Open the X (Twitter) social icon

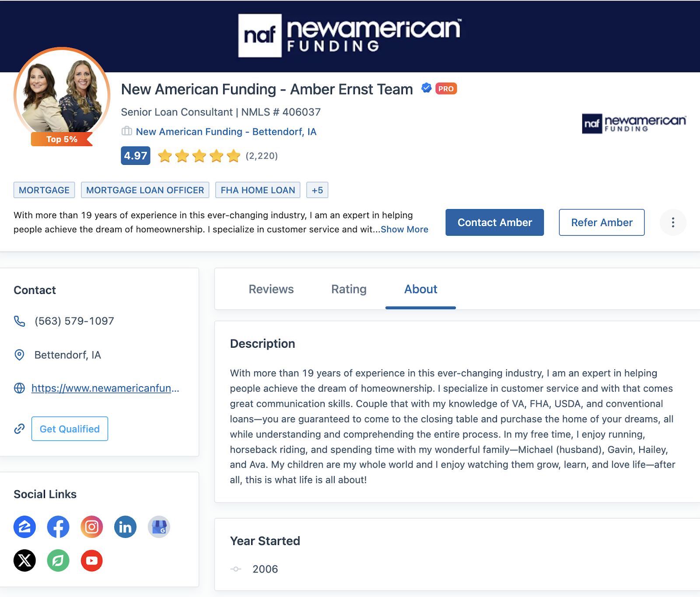point(24,560)
